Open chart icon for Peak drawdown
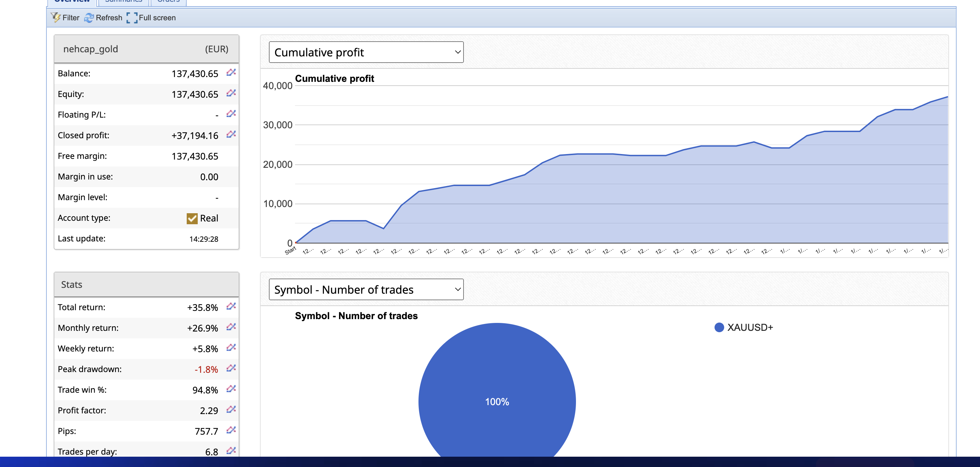 (x=231, y=368)
